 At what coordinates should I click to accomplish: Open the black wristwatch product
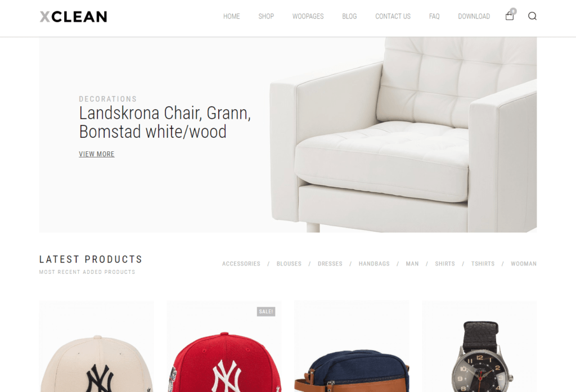coord(479,346)
